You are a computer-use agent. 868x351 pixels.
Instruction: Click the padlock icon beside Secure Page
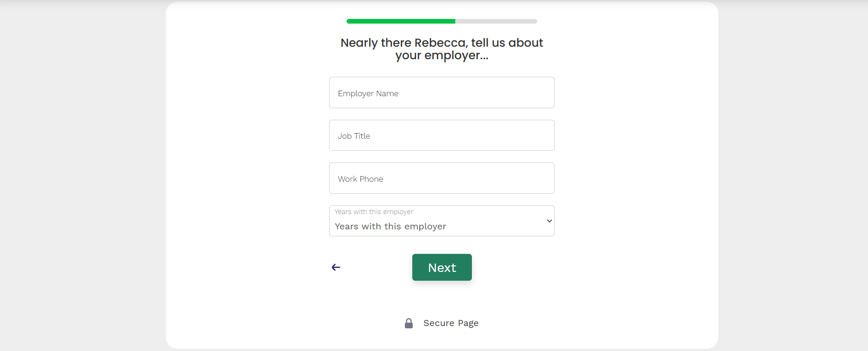click(x=409, y=323)
